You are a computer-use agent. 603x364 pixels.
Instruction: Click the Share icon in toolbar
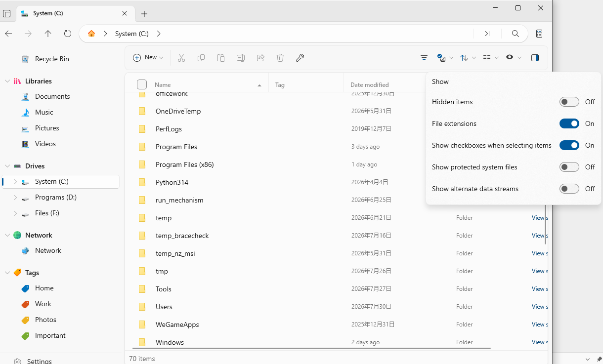click(260, 58)
